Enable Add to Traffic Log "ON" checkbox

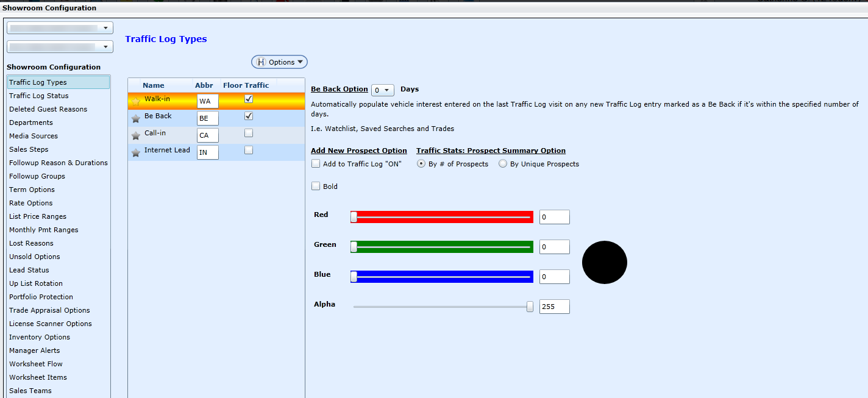point(316,163)
